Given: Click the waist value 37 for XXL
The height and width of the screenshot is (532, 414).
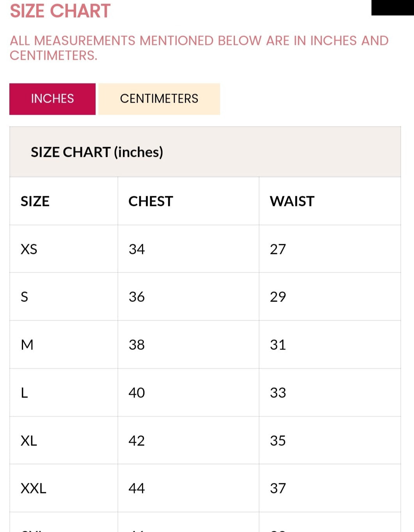Looking at the screenshot, I should point(278,488).
